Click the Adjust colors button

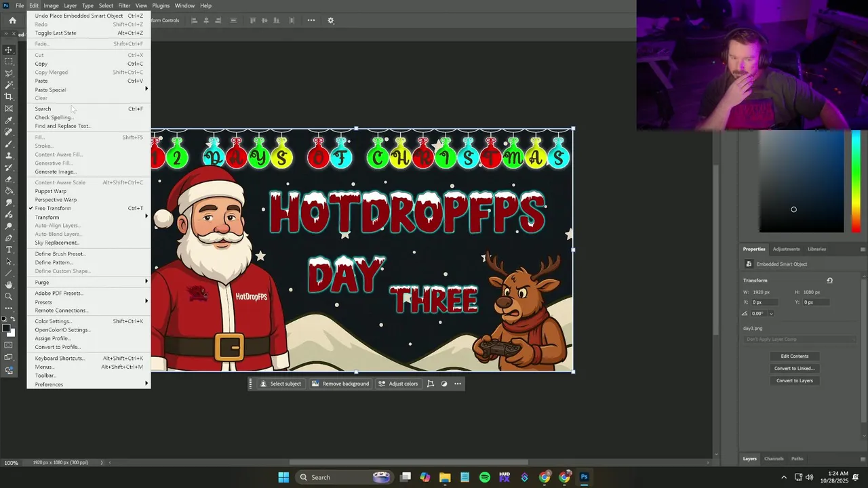click(398, 384)
